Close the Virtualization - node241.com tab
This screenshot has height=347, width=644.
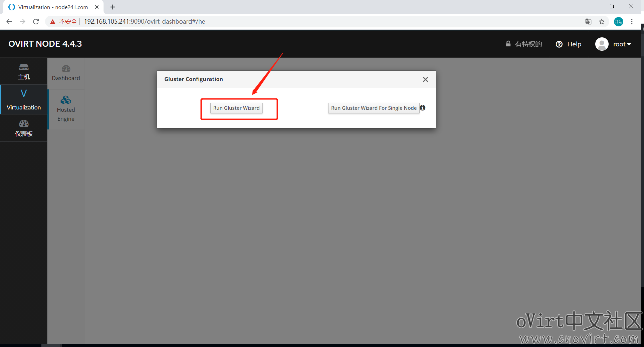click(x=97, y=7)
